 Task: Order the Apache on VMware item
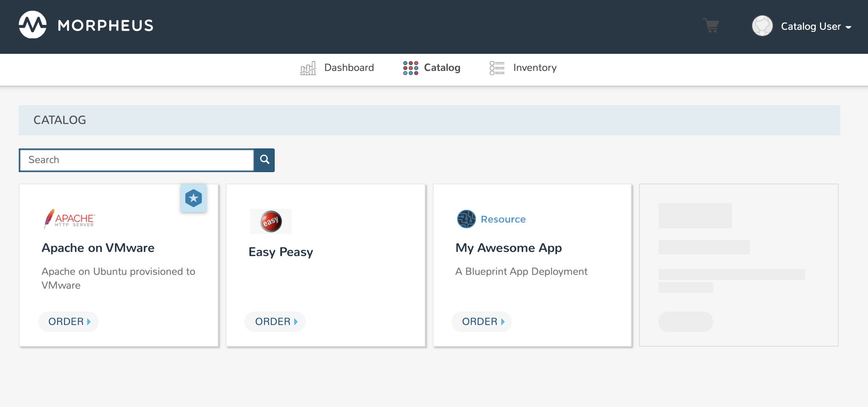click(69, 322)
